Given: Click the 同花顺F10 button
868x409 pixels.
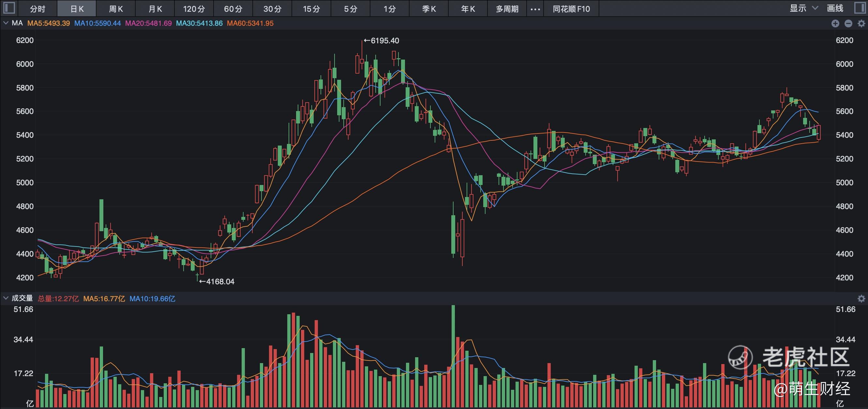Looking at the screenshot, I should pyautogui.click(x=571, y=9).
